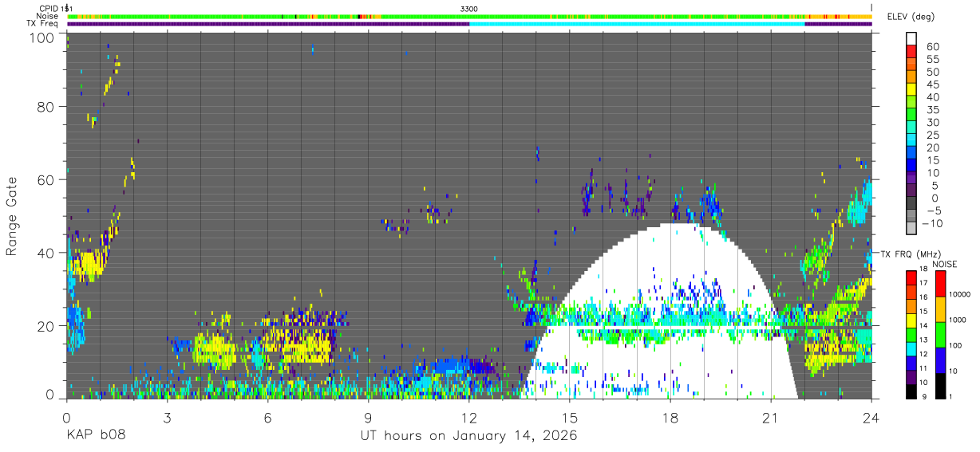Viewport: 980px width, 452px height.
Task: Click the 'TX Freq' strip label at top left
Action: tap(43, 23)
